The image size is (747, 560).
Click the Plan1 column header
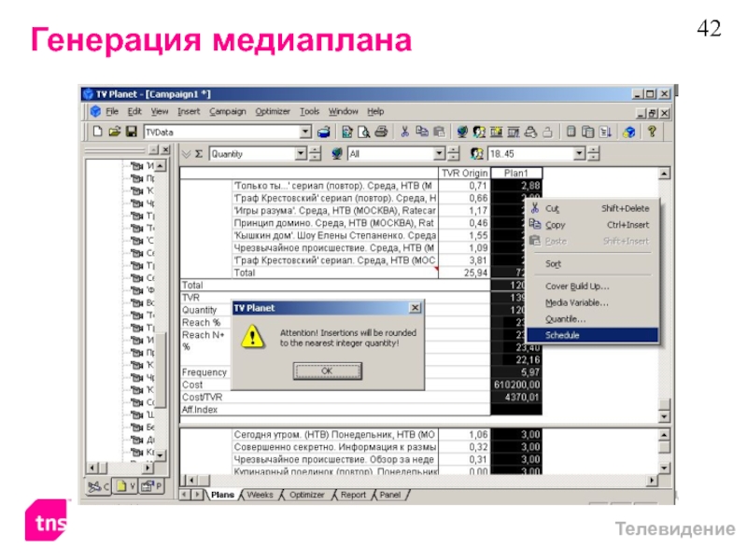pyautogui.click(x=516, y=173)
